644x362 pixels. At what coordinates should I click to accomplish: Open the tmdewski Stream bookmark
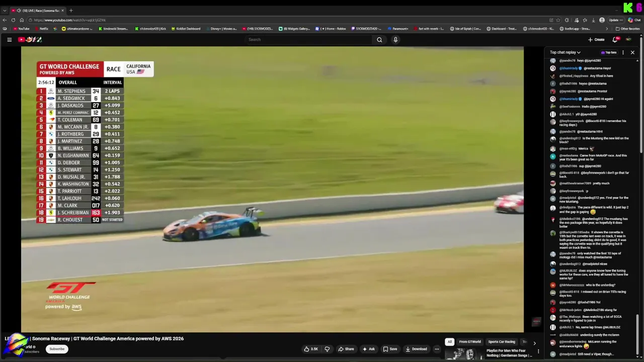tap(113, 29)
